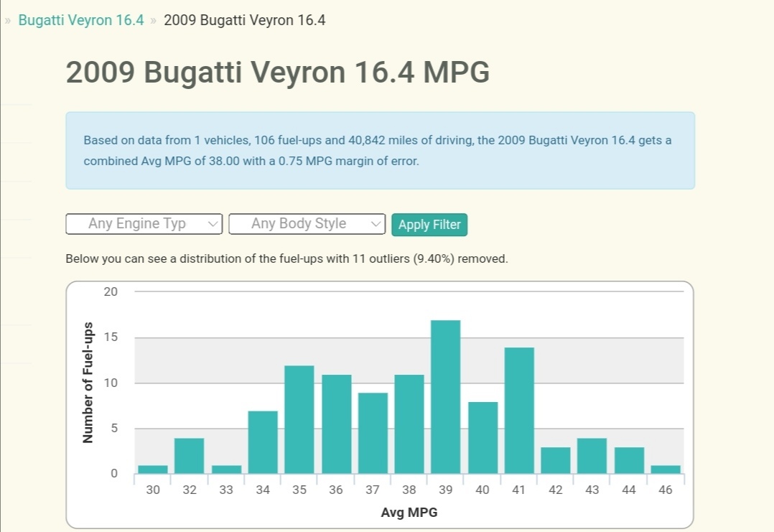Click the x-axis tick label 41
The image size is (774, 532).
pos(519,490)
